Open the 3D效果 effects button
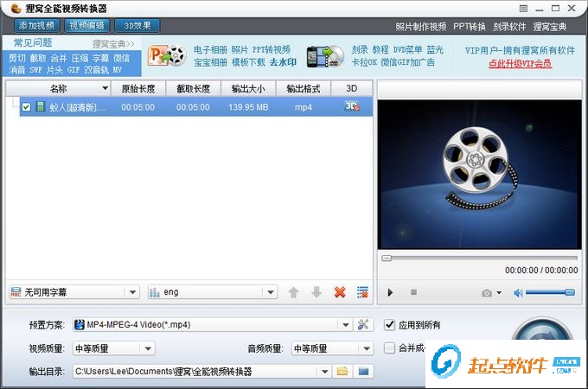Screen dimensions: 588x389 pos(137,25)
